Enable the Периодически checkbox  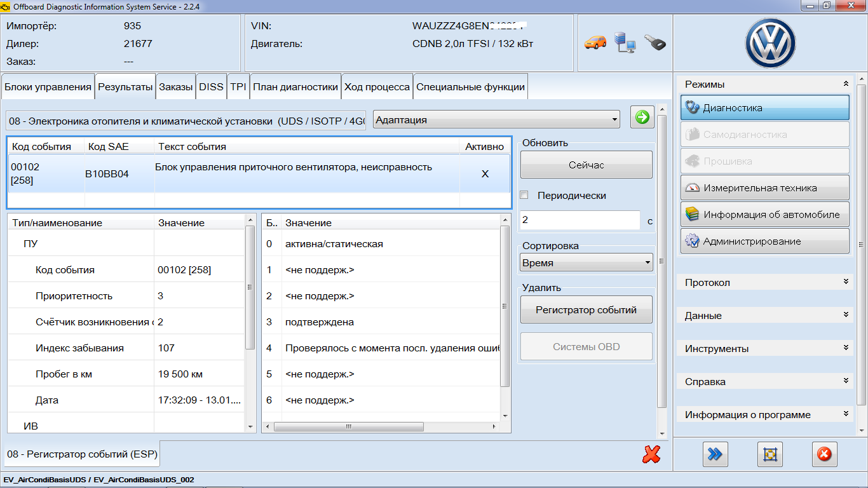(x=524, y=195)
